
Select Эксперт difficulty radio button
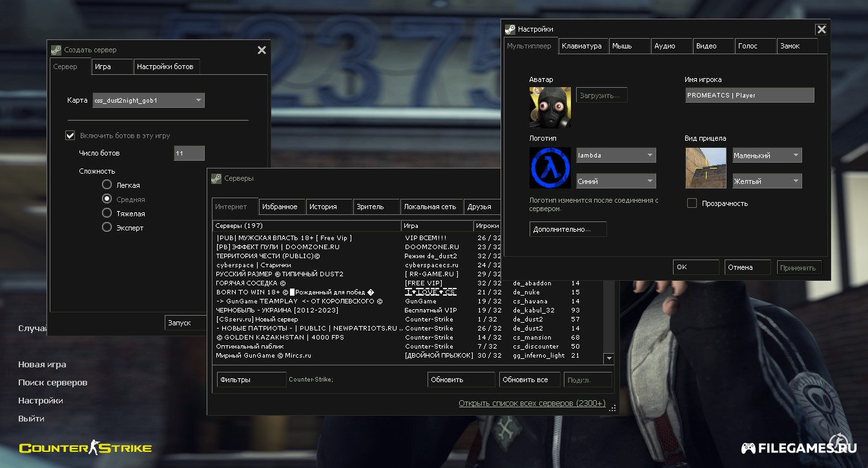click(107, 227)
